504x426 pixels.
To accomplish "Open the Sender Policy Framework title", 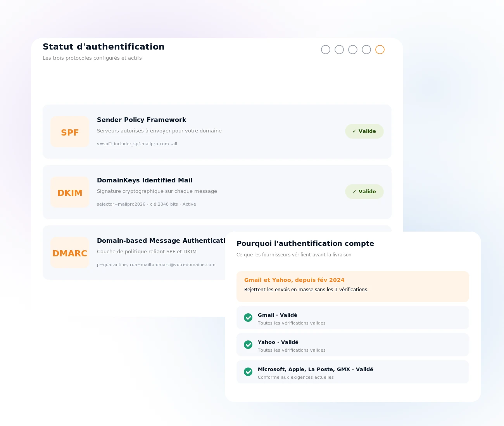I will click(142, 120).
